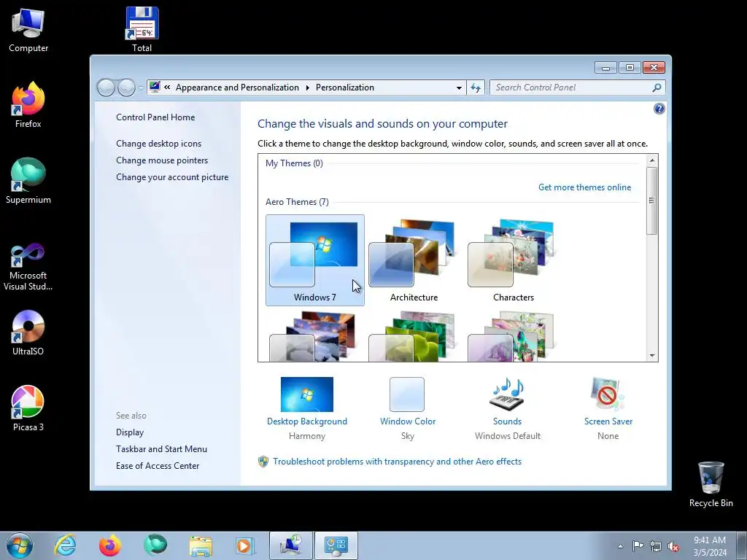Image resolution: width=747 pixels, height=560 pixels.
Task: Open Windows Media Player on the taskbar
Action: point(245,545)
